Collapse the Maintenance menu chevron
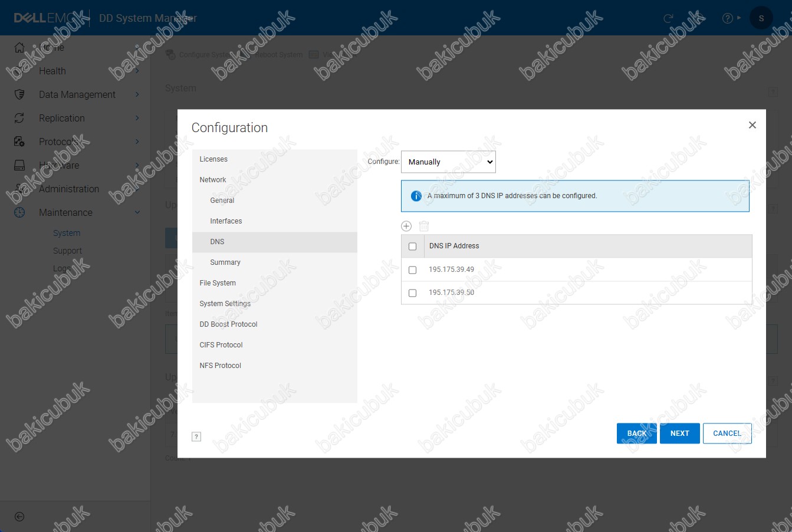792x532 pixels. point(137,212)
